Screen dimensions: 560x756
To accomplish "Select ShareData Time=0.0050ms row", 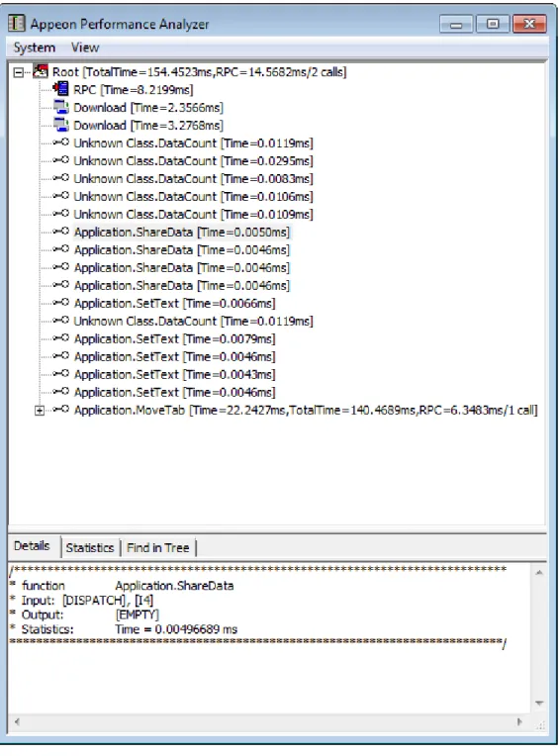I will (182, 233).
